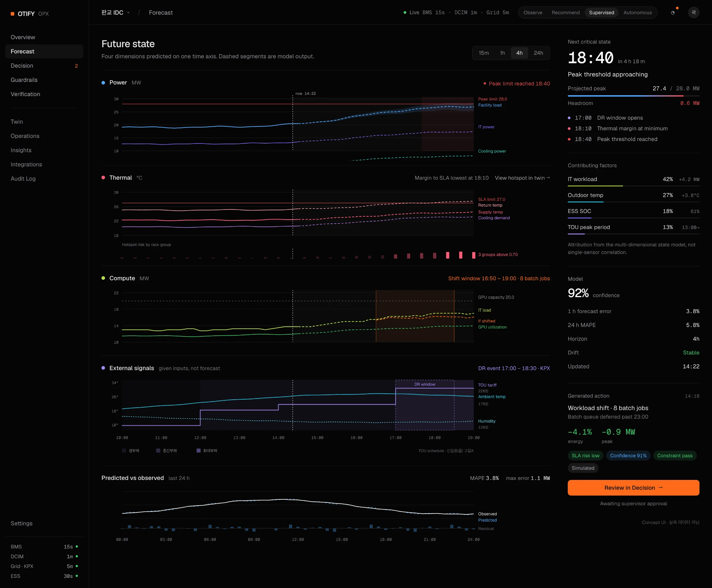
Task: Follow View hotspot in twin link
Action: (x=522, y=178)
